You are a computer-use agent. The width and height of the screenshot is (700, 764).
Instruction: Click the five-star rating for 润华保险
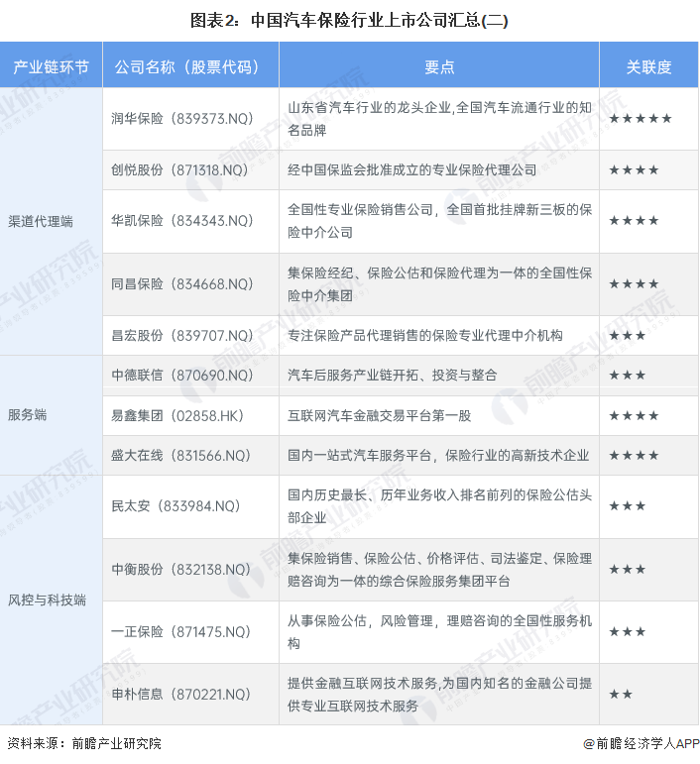pos(640,119)
